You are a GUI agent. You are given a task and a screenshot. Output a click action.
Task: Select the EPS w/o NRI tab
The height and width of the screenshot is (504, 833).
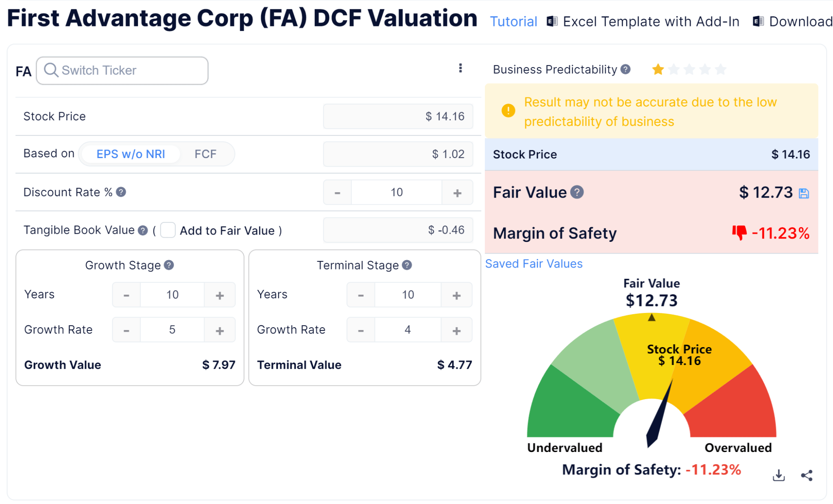coord(131,154)
